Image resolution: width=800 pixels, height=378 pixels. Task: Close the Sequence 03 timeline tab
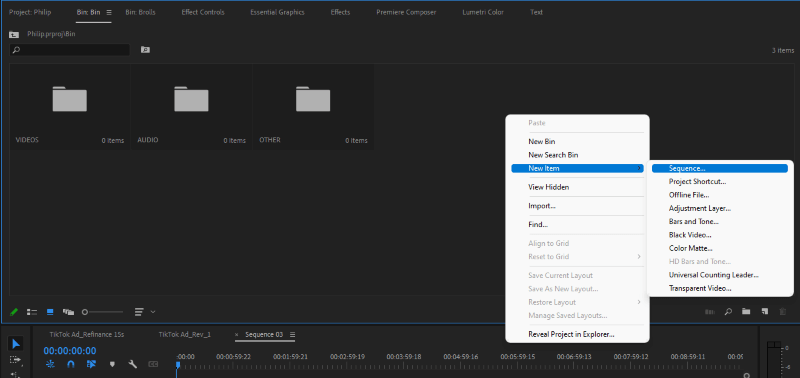(x=236, y=335)
